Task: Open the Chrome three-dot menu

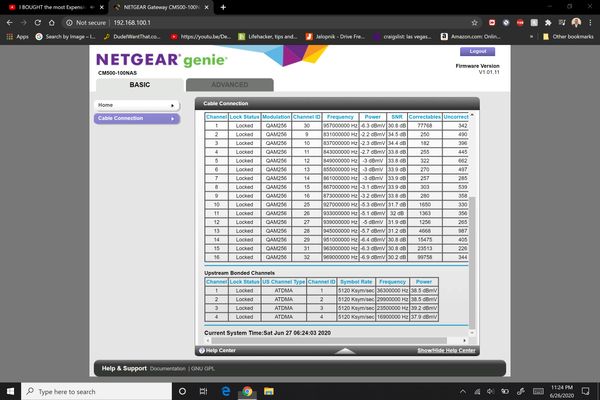Action: tap(590, 23)
